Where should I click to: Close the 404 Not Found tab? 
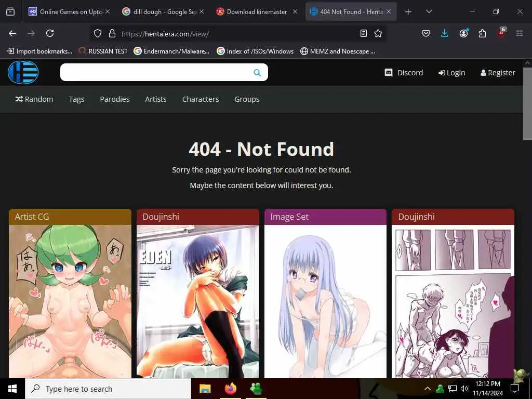pos(389,11)
